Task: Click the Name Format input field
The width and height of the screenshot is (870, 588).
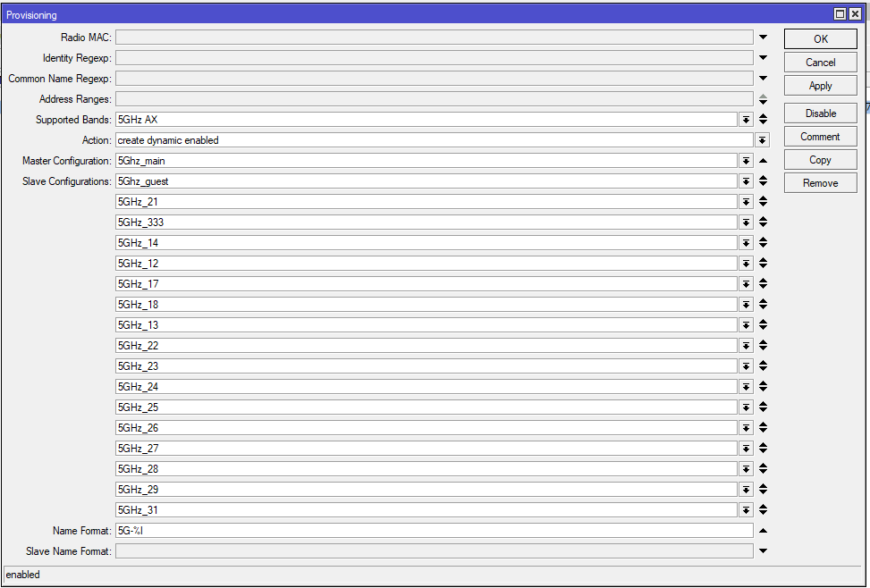Action: pos(434,531)
